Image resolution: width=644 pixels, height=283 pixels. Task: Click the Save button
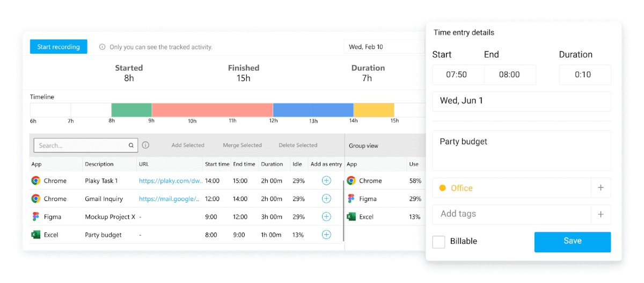tap(573, 242)
